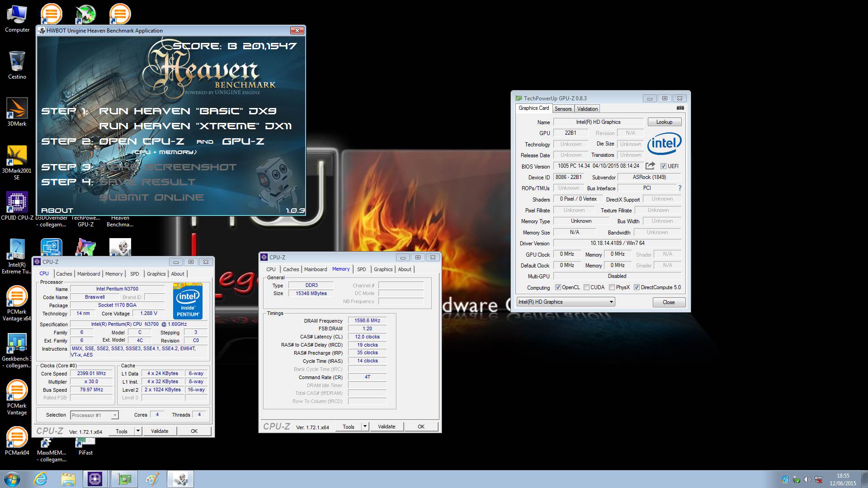
Task: Open Tools dropdown arrow in CPU window
Action: [138, 431]
